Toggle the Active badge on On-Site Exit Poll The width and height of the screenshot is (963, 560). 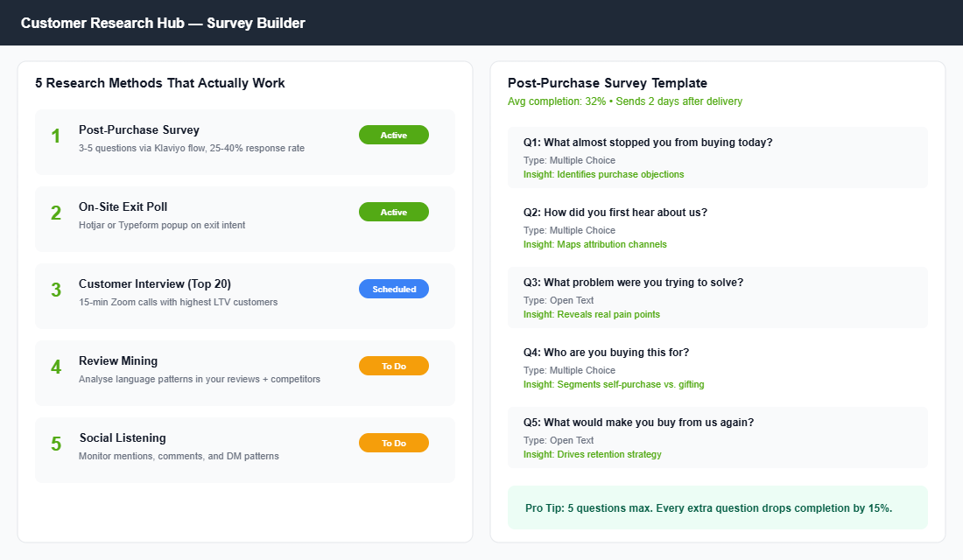393,212
